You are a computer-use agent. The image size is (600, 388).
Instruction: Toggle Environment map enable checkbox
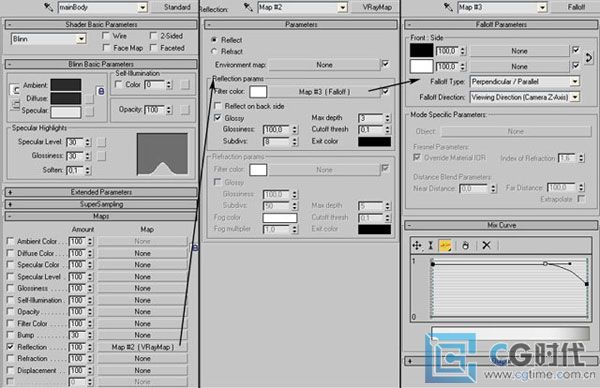coord(385,64)
